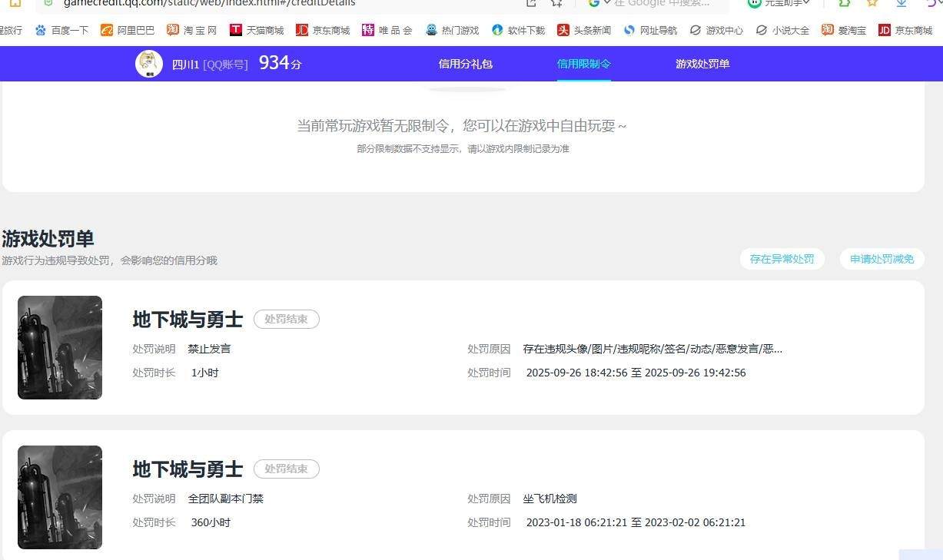The height and width of the screenshot is (560, 943).
Task: Open the 阿里巴巴 bookmark
Action: pyautogui.click(x=128, y=31)
